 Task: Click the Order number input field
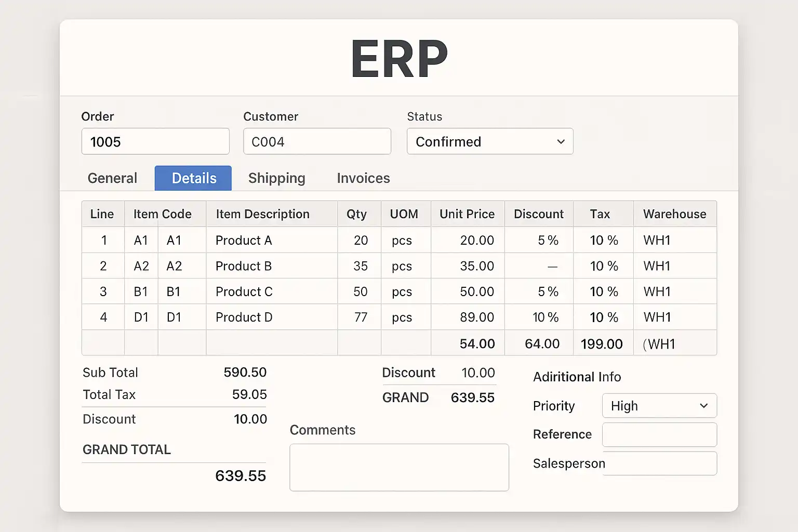tap(155, 141)
